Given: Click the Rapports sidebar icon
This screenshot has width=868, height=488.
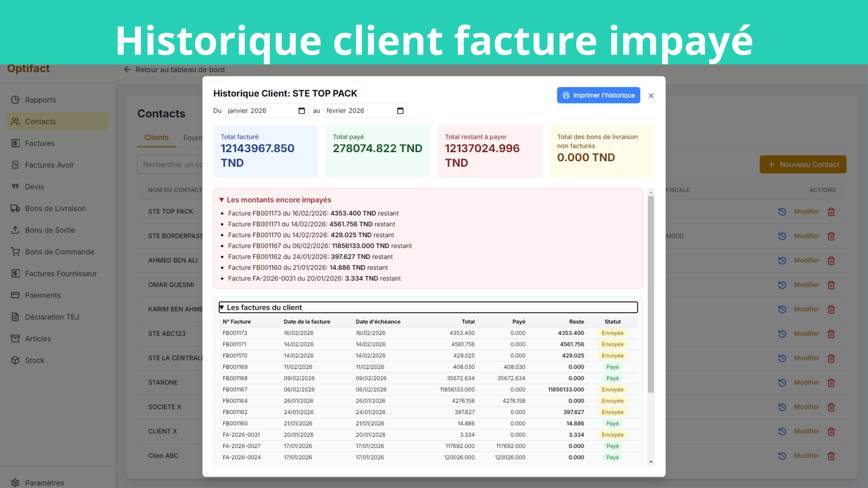Looking at the screenshot, I should (x=15, y=100).
